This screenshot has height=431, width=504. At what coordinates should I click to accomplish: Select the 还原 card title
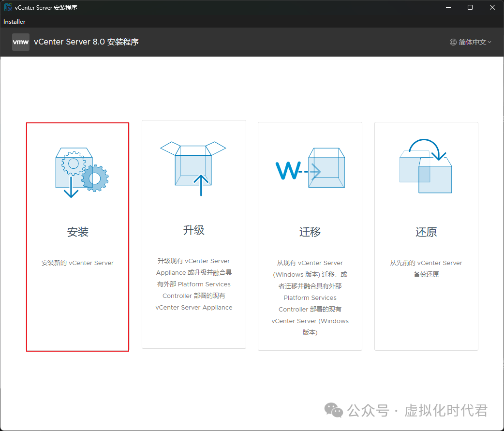[426, 232]
